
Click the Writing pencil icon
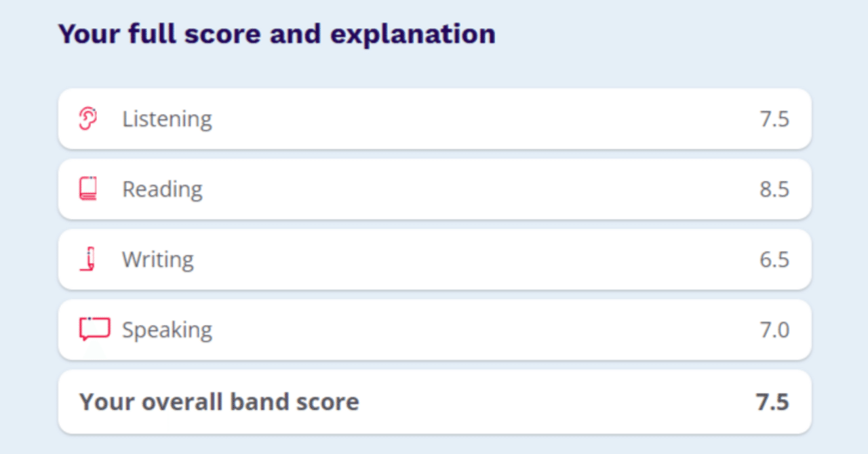88,260
